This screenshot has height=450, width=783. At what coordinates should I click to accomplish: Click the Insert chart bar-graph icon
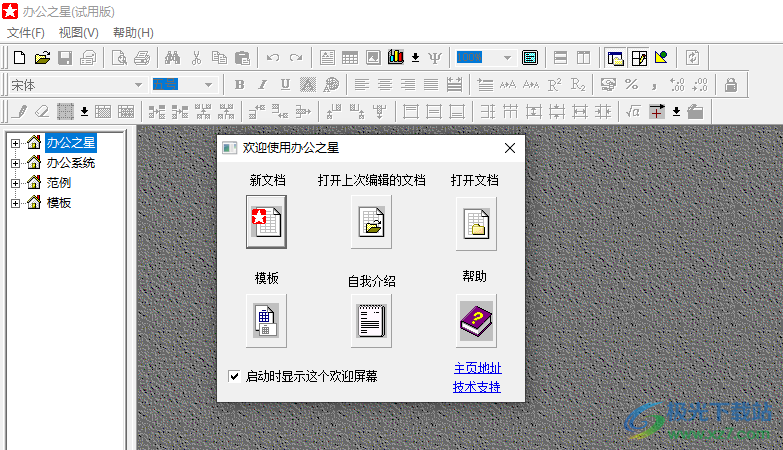pyautogui.click(x=395, y=58)
